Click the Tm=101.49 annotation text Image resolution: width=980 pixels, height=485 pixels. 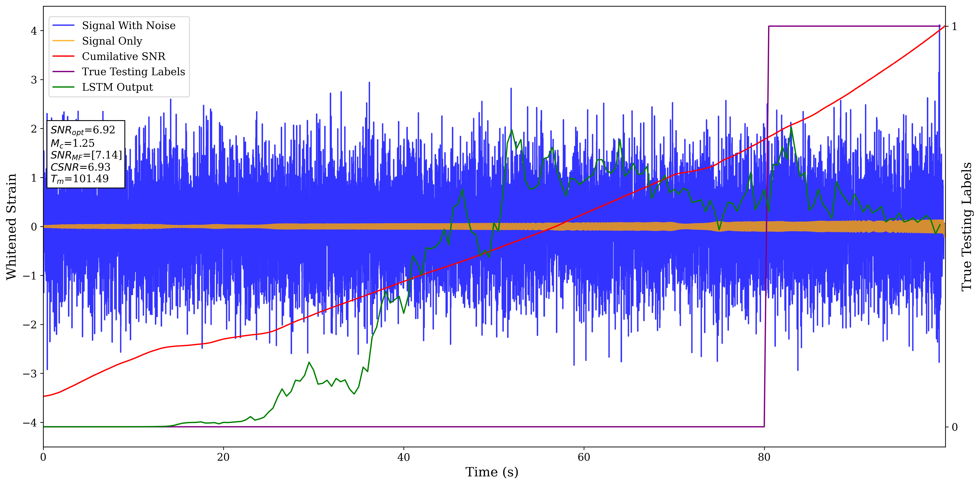[80, 179]
